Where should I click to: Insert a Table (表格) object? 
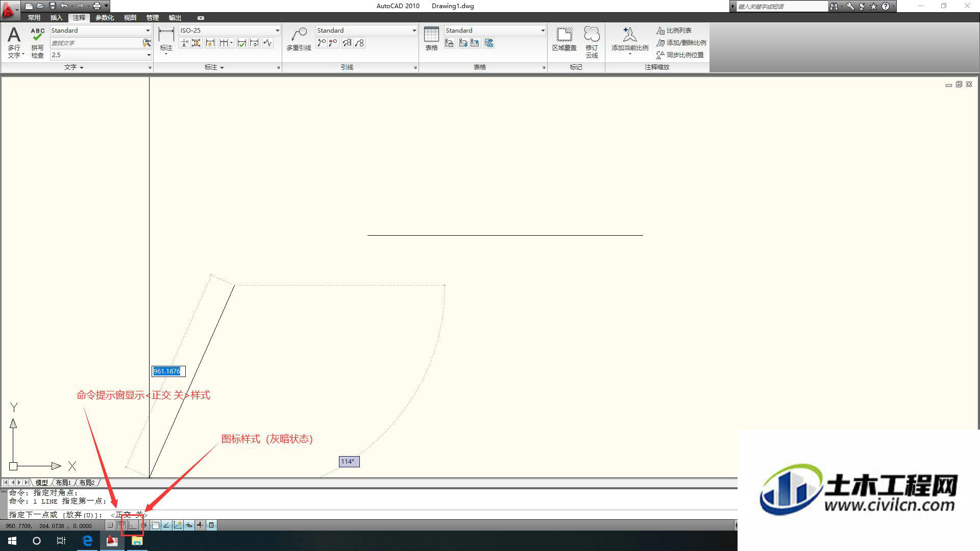click(431, 39)
